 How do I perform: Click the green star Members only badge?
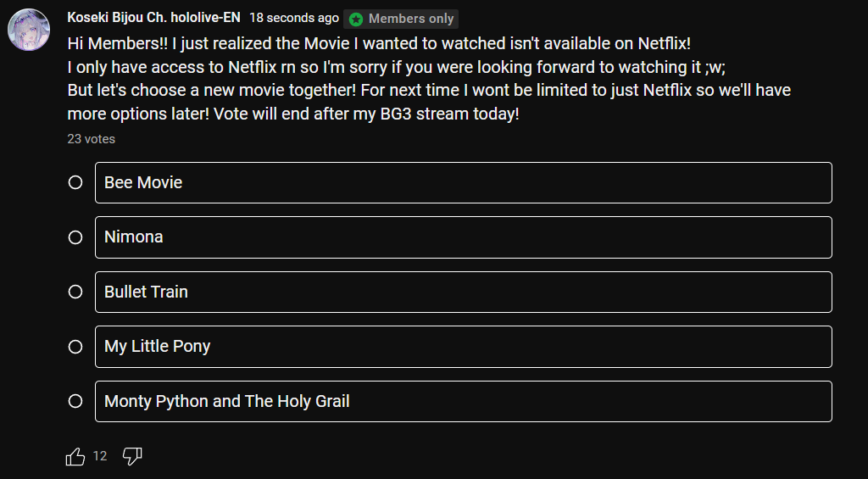pyautogui.click(x=401, y=19)
